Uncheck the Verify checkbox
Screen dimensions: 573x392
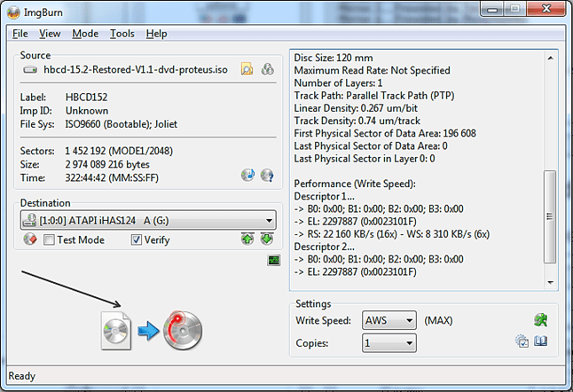click(137, 239)
